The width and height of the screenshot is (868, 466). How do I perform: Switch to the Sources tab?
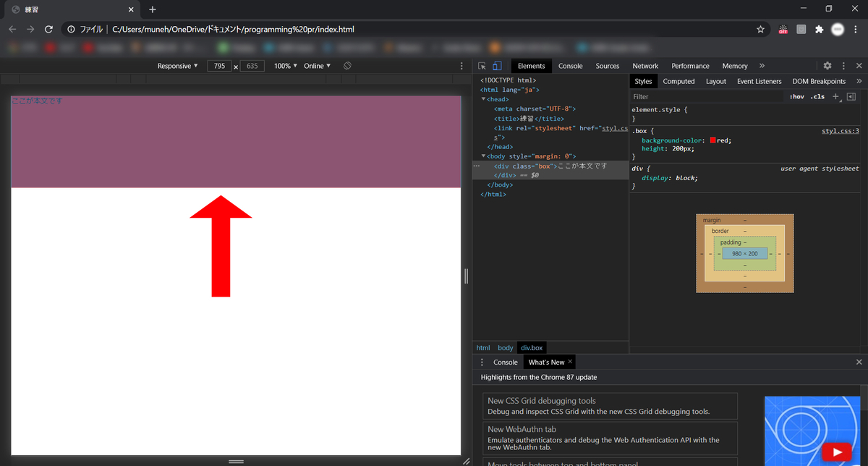(608, 66)
